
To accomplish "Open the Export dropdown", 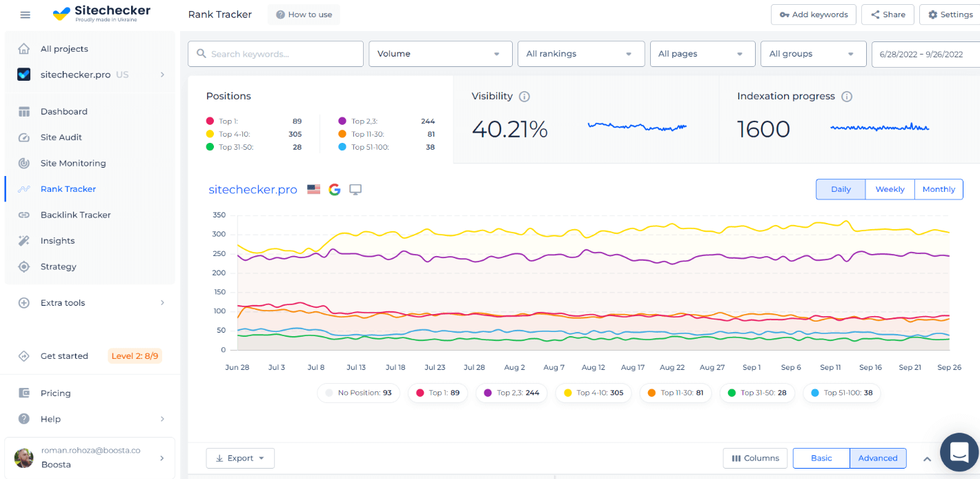I will click(240, 458).
